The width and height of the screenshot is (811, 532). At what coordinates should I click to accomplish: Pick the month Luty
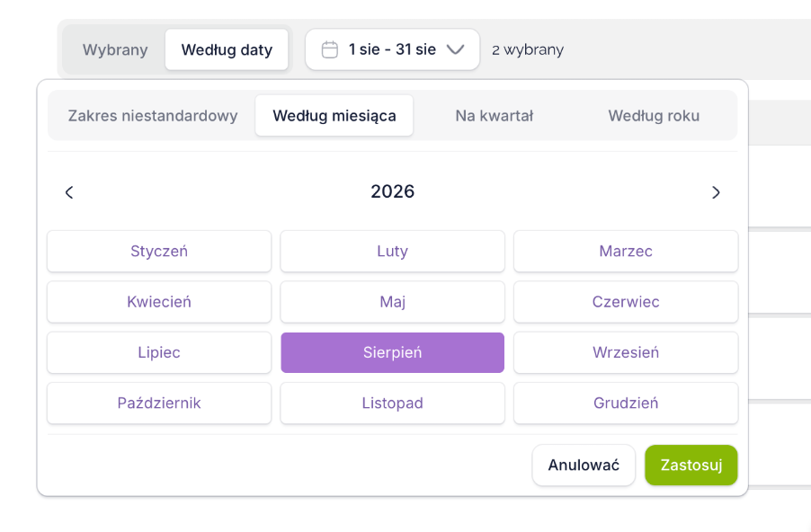pos(393,252)
